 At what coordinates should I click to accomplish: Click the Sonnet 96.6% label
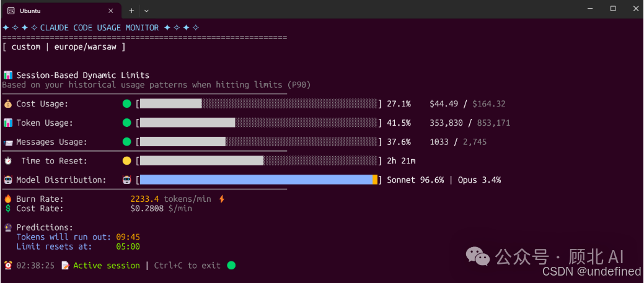415,180
